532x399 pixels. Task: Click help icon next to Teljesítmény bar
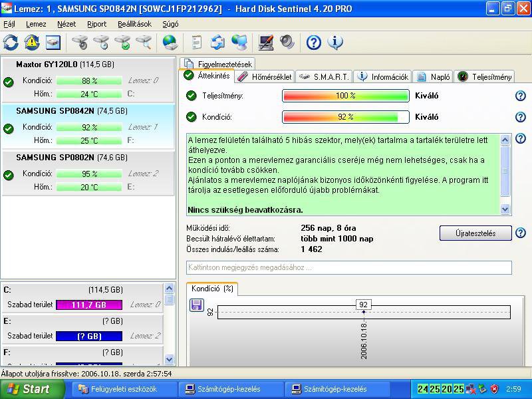click(x=521, y=96)
